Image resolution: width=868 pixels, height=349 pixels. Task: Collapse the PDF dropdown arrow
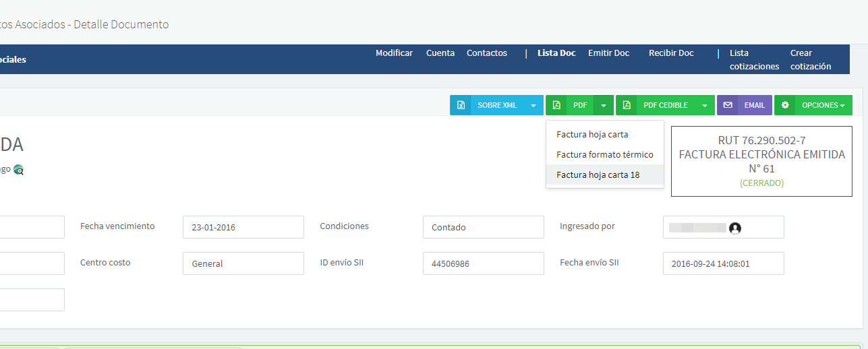604,105
